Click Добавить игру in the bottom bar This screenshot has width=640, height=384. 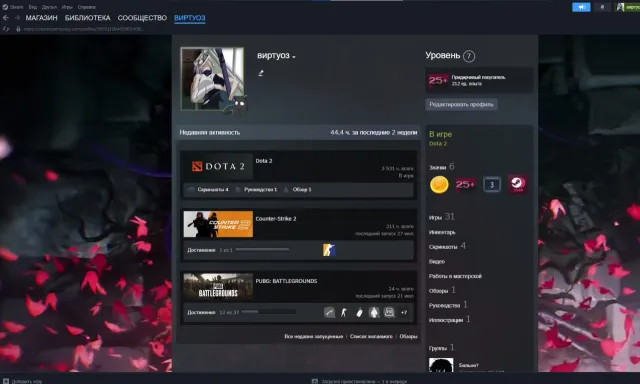tap(22, 381)
